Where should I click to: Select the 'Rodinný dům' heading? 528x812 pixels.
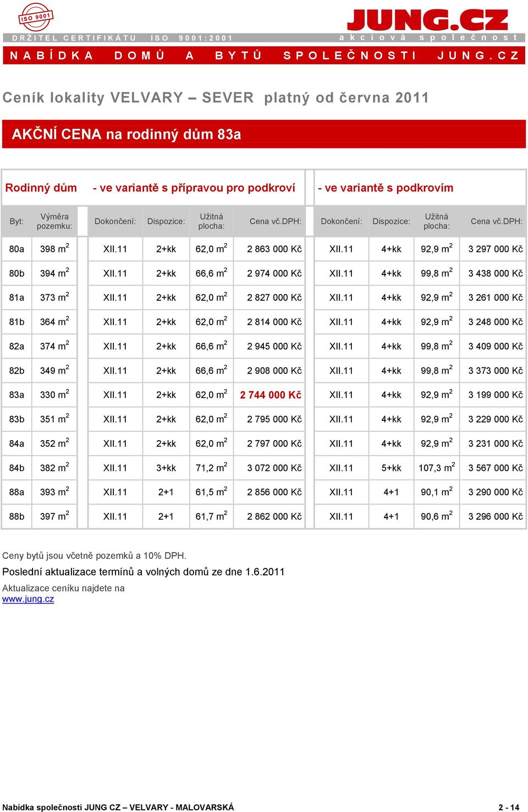tap(41, 188)
